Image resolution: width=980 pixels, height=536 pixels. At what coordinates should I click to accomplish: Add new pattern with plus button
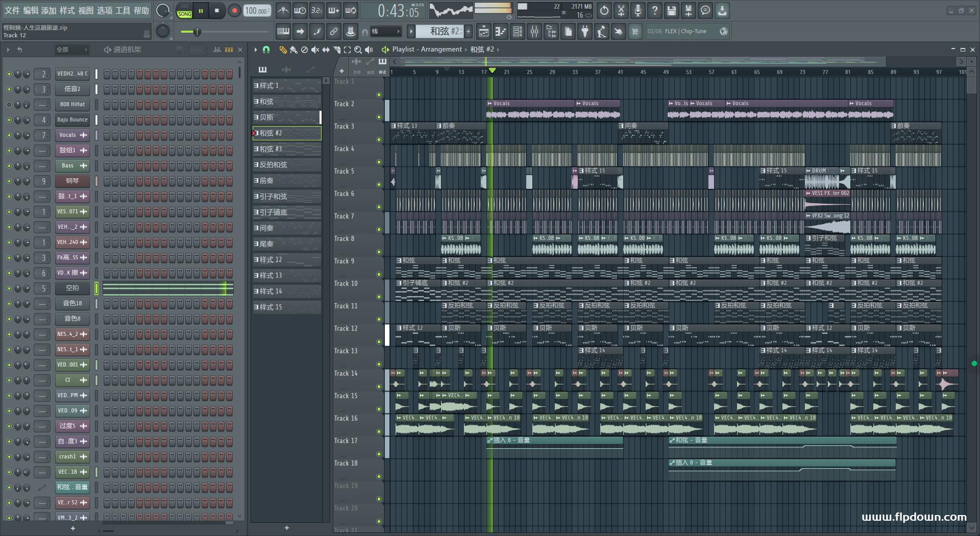pos(468,32)
